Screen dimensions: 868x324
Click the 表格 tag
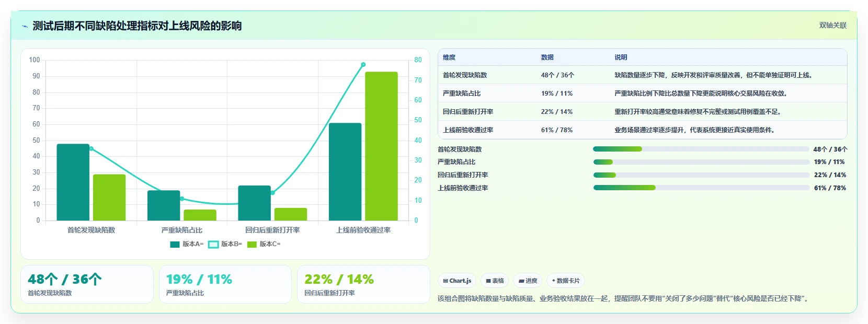click(x=495, y=281)
